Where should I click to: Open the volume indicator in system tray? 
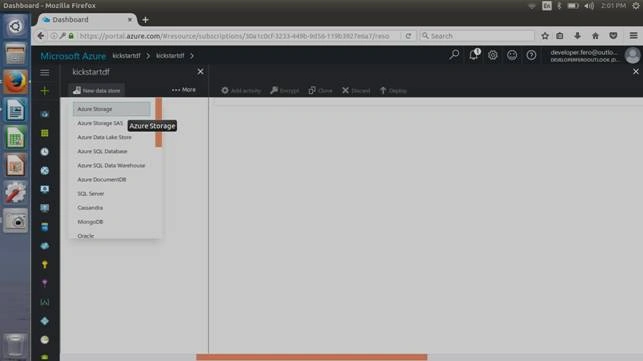click(x=589, y=6)
